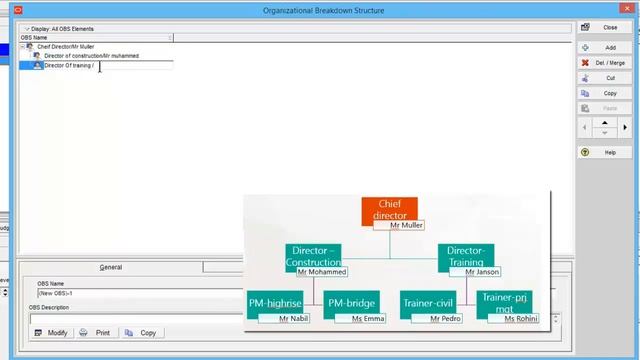Click the Close icon beside the Close label
Screen dimensions: 640x360
pyautogui.click(x=585, y=27)
